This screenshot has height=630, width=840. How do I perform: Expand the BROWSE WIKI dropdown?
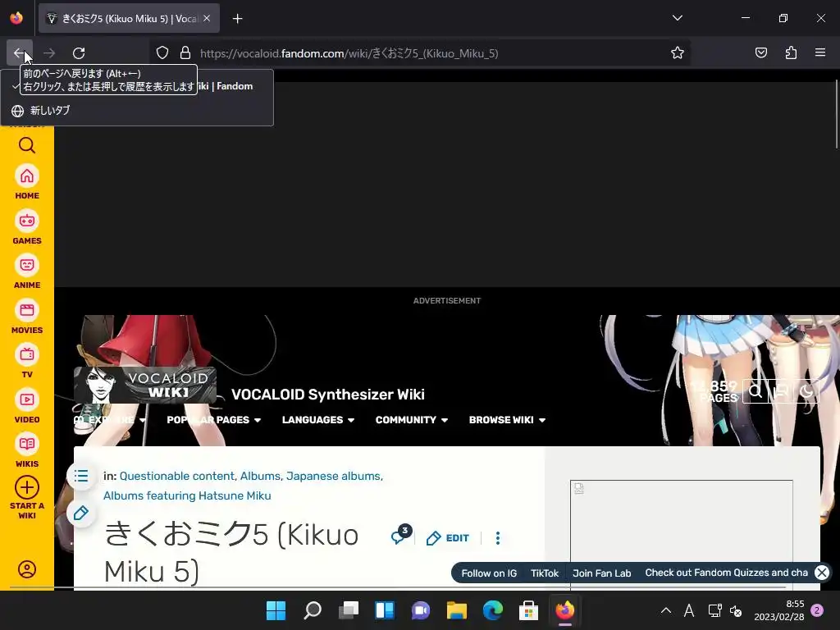(x=507, y=420)
